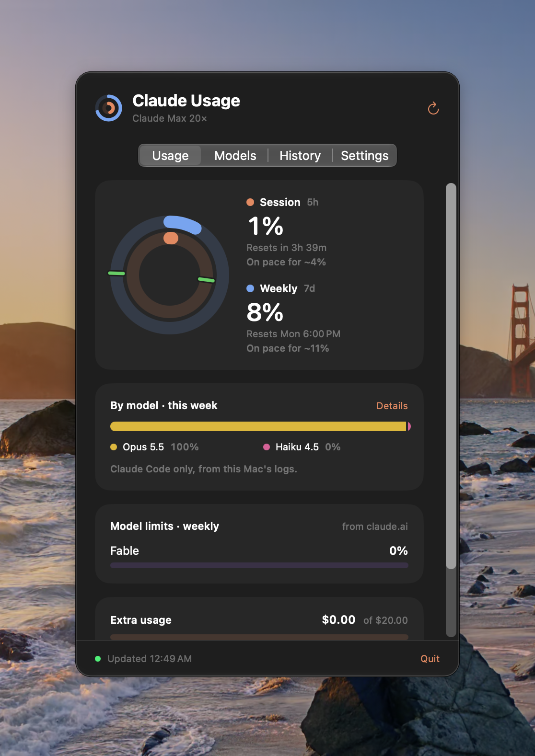Viewport: 535px width, 756px height.
Task: Click the $0.00 extra usage amount
Action: click(x=338, y=620)
